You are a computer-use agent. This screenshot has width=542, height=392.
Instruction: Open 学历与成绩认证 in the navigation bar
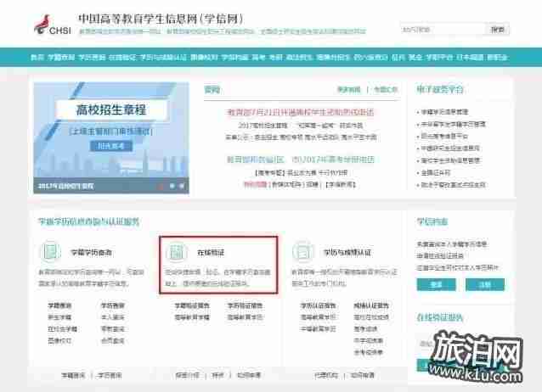coord(163,58)
